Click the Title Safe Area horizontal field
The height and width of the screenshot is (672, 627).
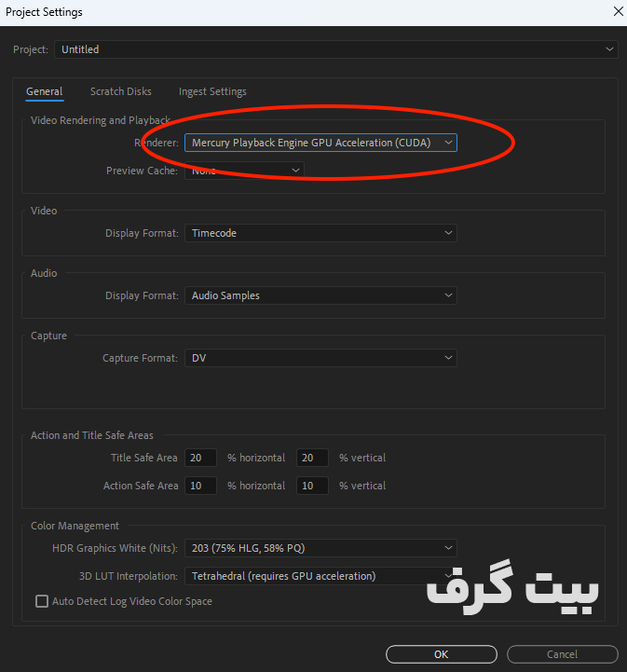coord(200,458)
